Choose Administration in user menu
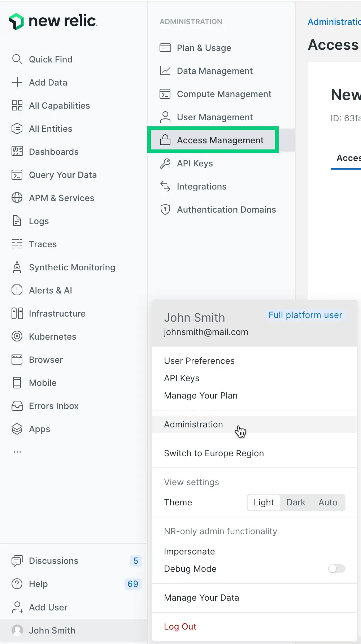This screenshot has height=644, width=361. 193,425
